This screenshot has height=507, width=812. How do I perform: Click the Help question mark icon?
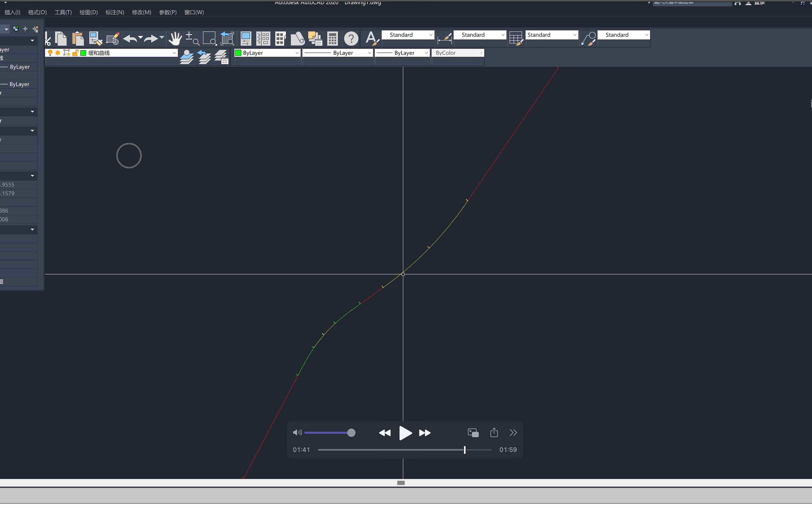351,39
